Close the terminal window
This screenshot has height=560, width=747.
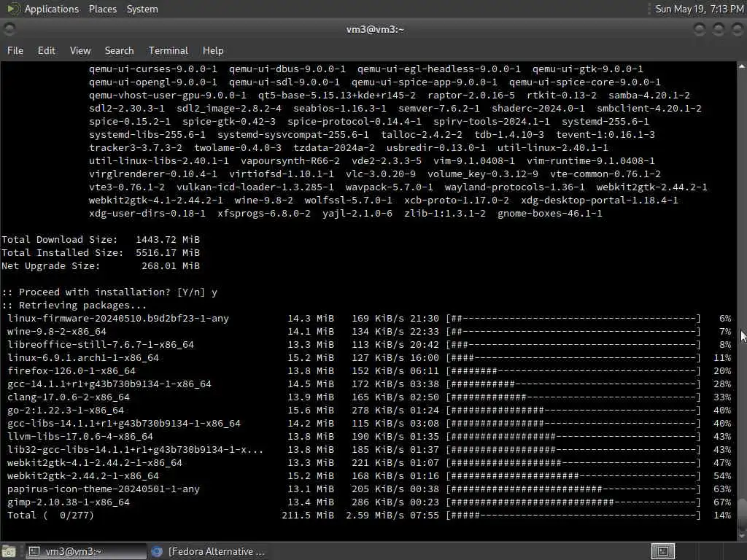(x=737, y=29)
